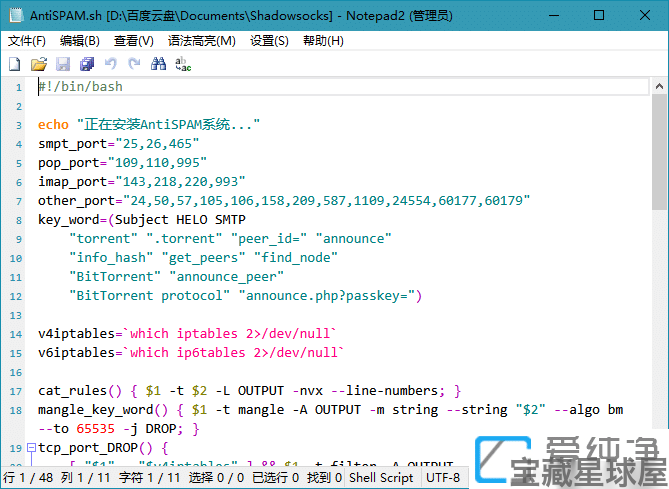This screenshot has height=489, width=669.
Task: Click the "announce_peer" string on line 11
Action: 227,277
